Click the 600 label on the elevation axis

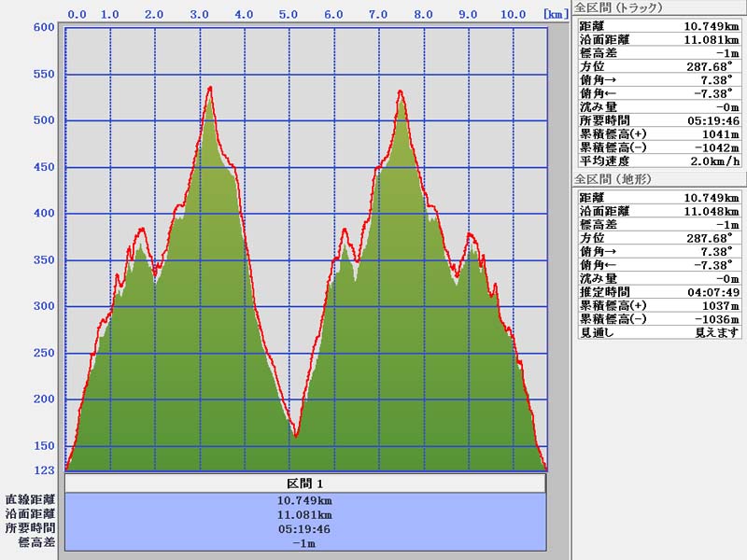(44, 27)
